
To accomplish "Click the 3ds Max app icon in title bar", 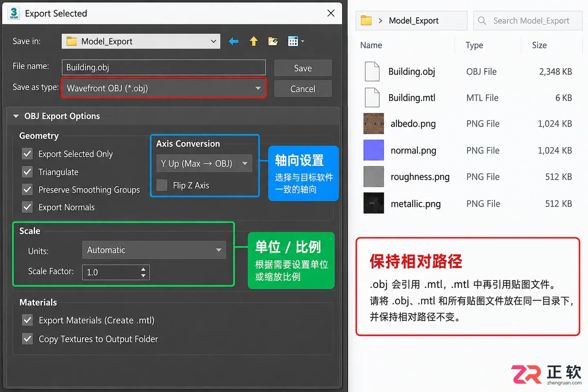I will [x=14, y=13].
